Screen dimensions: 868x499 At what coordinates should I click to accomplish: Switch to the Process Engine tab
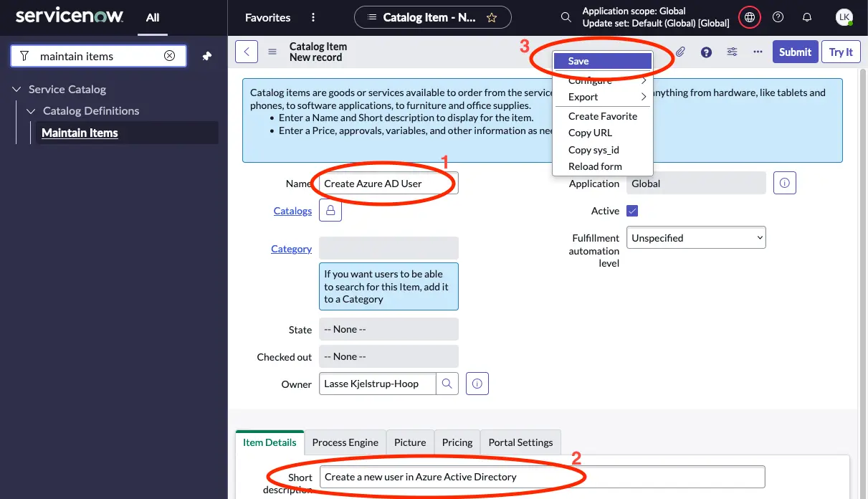345,442
